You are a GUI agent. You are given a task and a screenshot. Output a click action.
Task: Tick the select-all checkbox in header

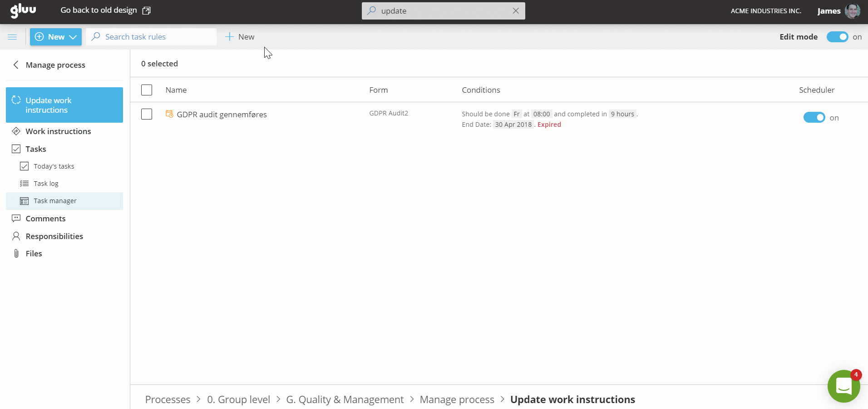coord(147,90)
